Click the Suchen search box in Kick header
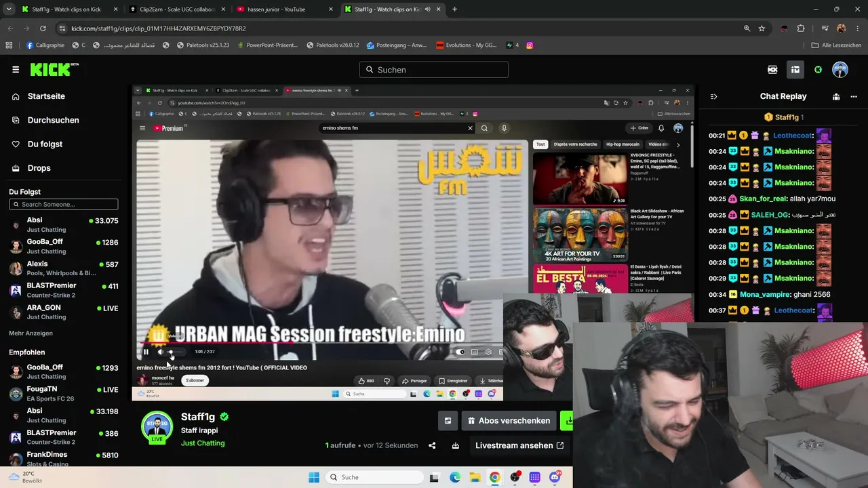The width and height of the screenshot is (868, 488). tap(433, 70)
